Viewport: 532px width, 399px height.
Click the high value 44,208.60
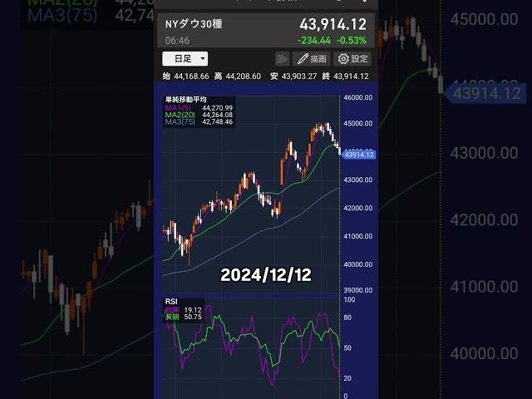pos(244,76)
